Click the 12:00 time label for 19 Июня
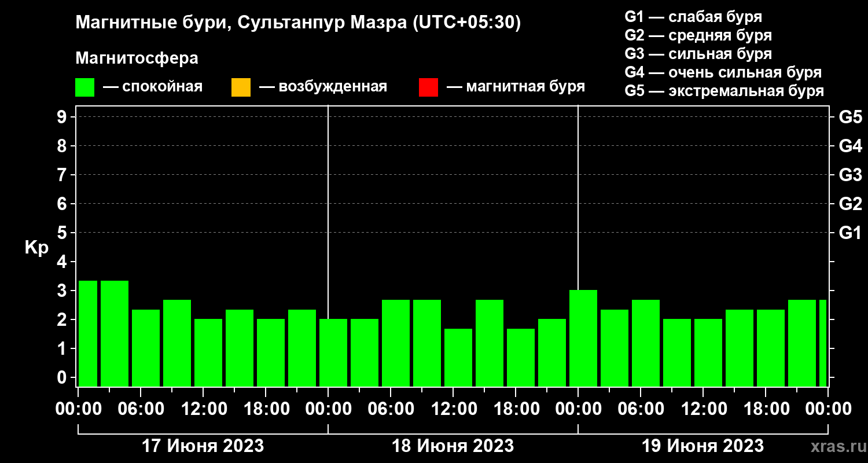 coord(703,409)
